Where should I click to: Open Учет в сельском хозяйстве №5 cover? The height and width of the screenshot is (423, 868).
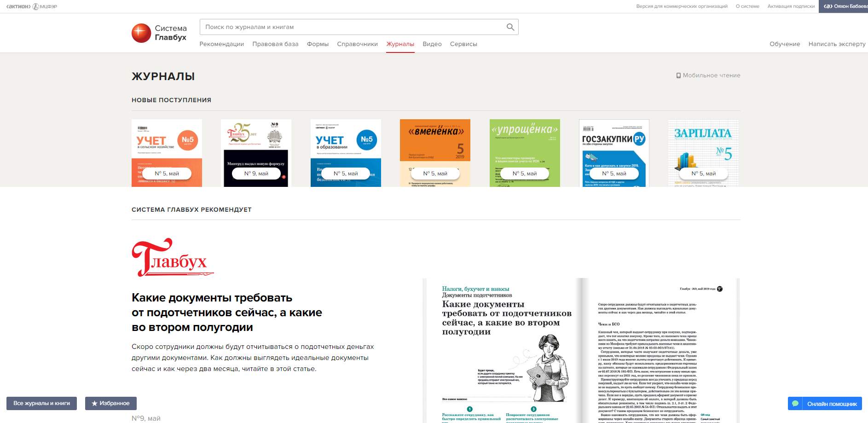pos(167,153)
